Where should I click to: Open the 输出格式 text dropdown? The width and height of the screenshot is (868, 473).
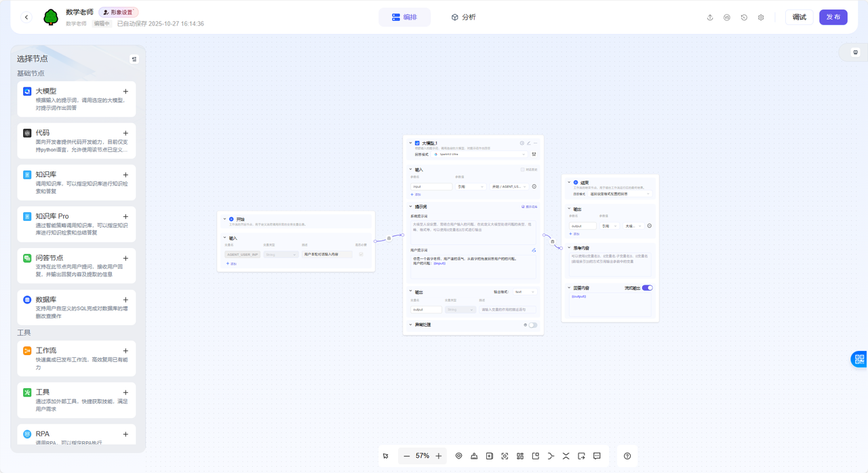[524, 292]
